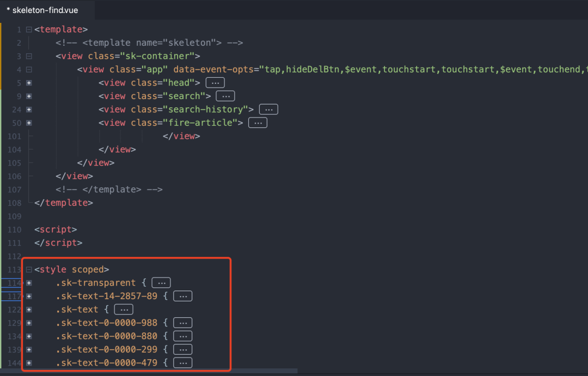The height and width of the screenshot is (376, 588).
Task: Collapse the app view block on line 4
Action: point(29,70)
